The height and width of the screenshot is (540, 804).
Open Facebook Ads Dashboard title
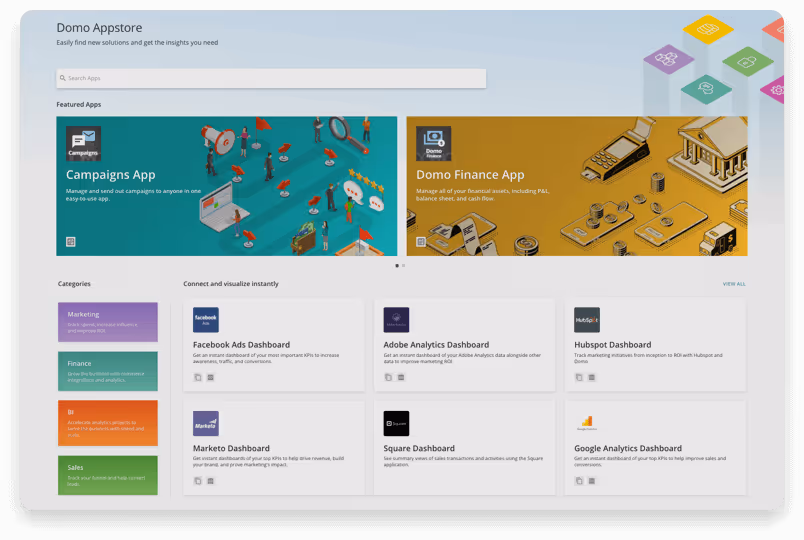pyautogui.click(x=242, y=345)
